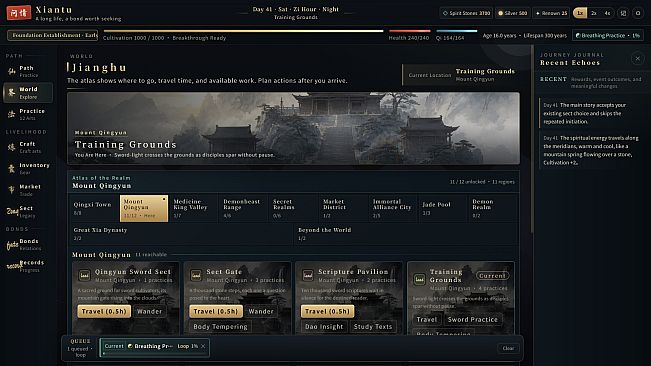Select the Market District region tab

point(343,208)
